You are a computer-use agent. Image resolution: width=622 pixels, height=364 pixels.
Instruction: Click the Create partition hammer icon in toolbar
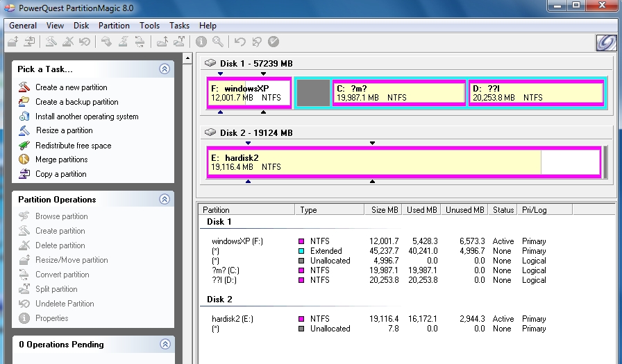51,41
